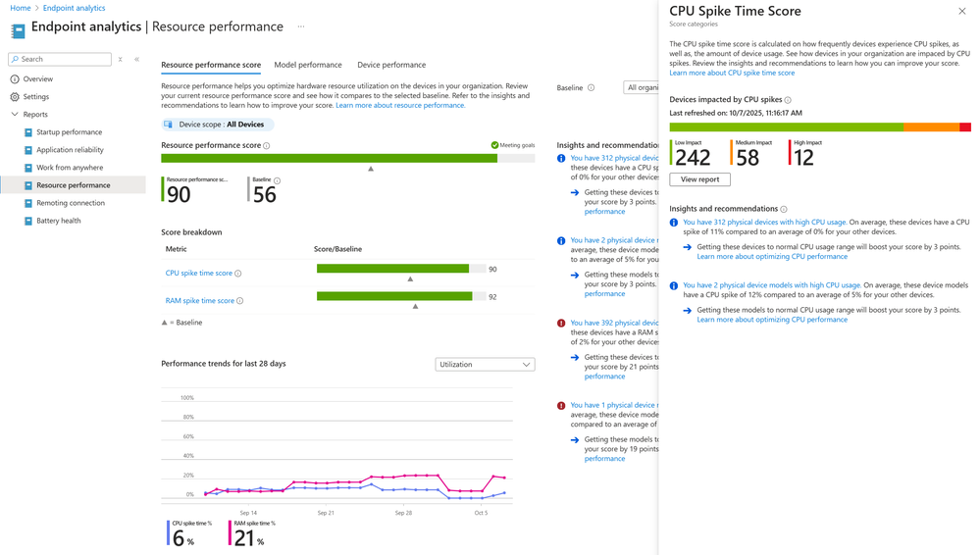Click the RAM spike time 21% value

249,538
